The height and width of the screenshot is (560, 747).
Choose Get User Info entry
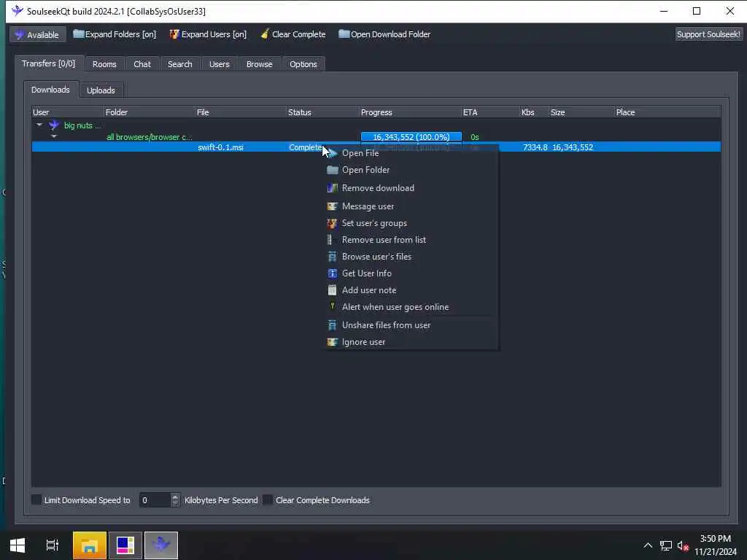411,273
